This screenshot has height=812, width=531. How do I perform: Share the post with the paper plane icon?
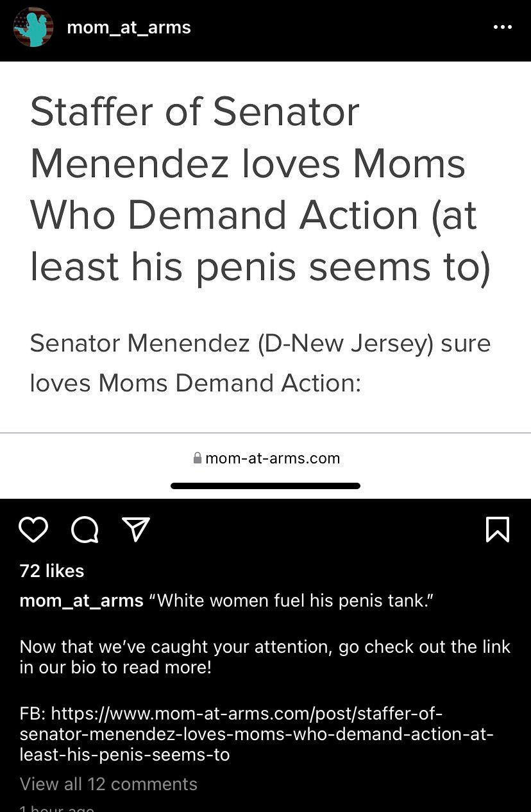click(136, 530)
